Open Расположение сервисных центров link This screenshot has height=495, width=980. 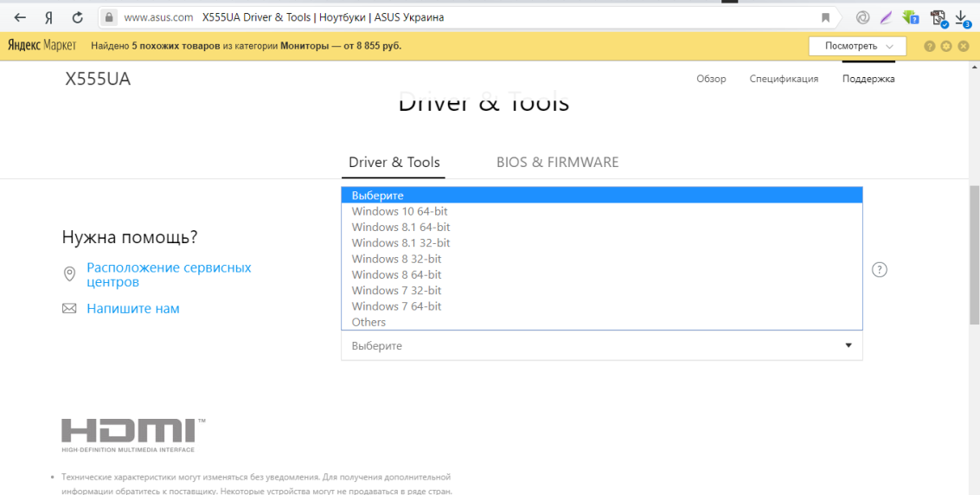(x=169, y=275)
